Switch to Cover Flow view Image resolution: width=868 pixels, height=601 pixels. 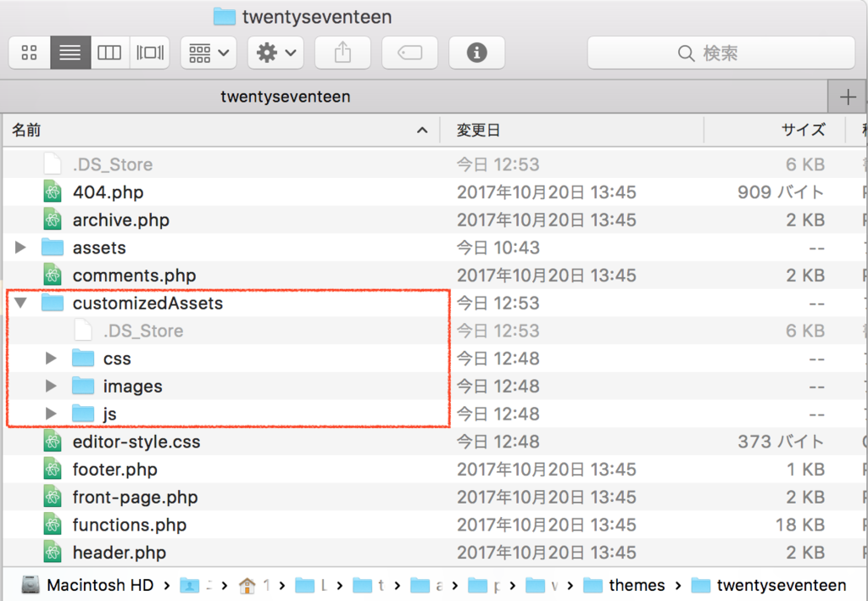pos(149,53)
